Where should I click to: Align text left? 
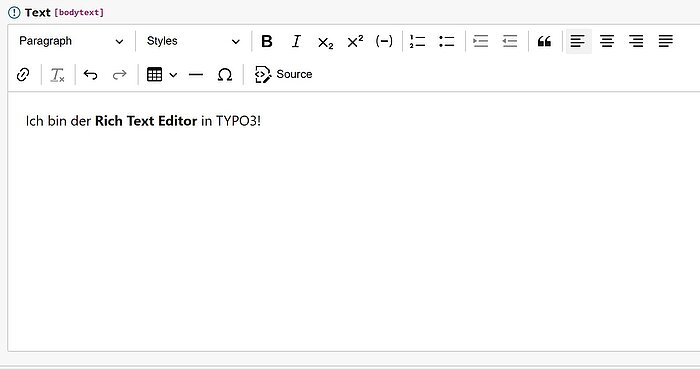[579, 41]
